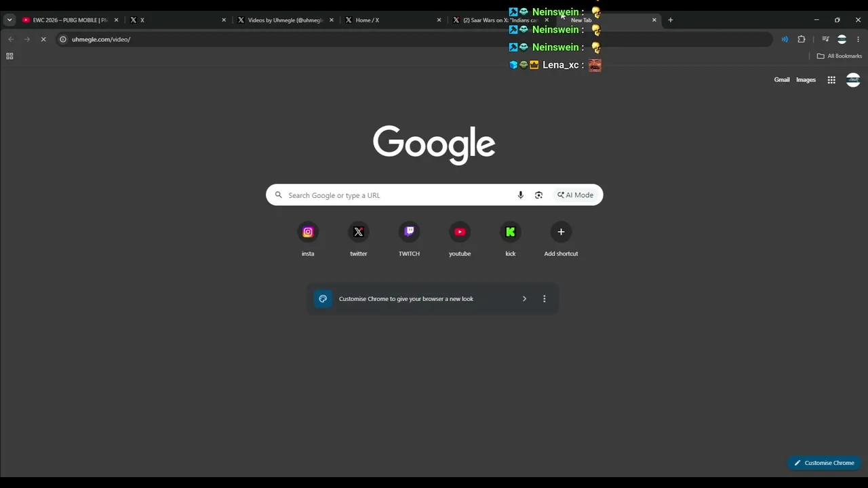Open Chrome extensions puzzle icon
The height and width of the screenshot is (488, 868).
point(802,39)
